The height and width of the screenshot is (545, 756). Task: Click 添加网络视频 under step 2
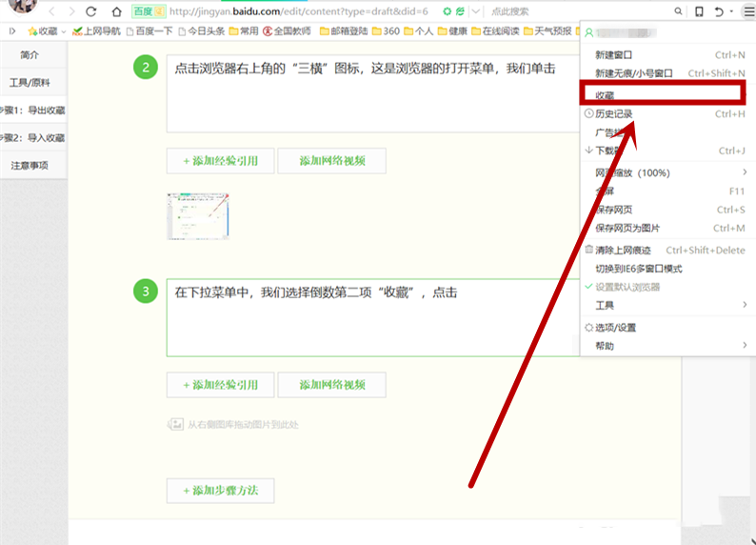coord(331,161)
